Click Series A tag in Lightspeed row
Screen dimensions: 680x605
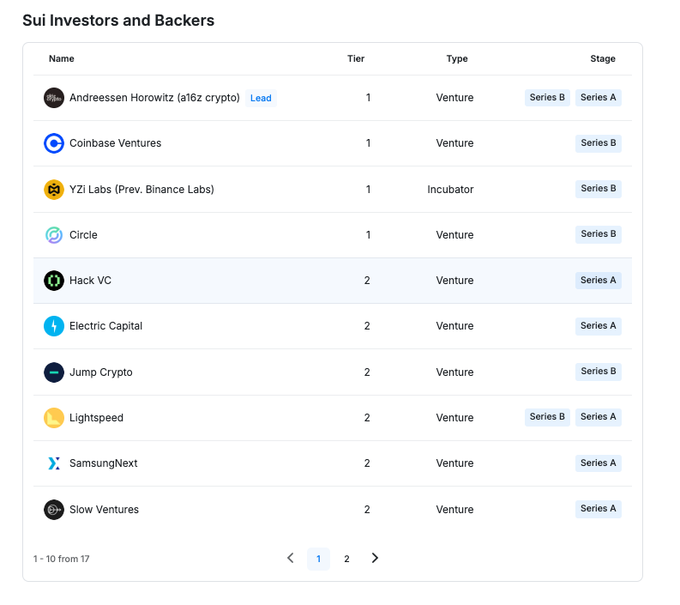[x=598, y=417]
